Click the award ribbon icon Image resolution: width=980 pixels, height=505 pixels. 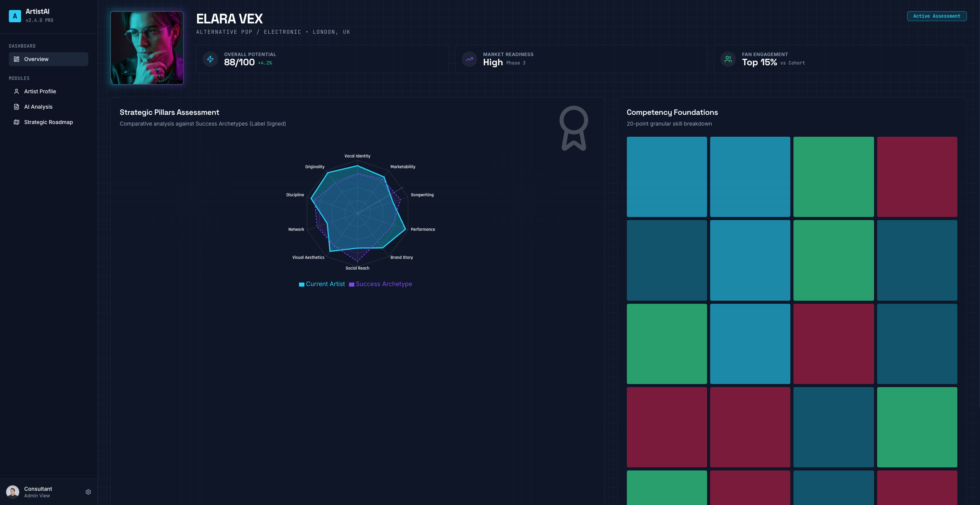pyautogui.click(x=574, y=128)
